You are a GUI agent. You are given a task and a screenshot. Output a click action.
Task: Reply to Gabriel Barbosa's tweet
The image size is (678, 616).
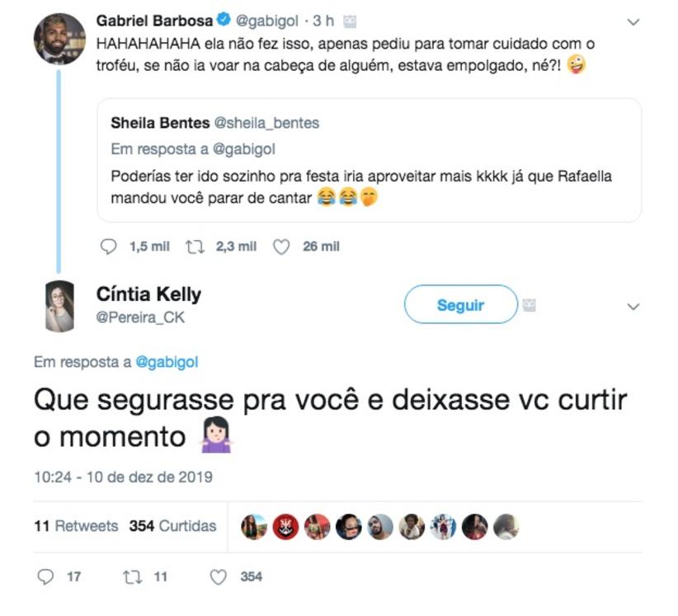[109, 247]
